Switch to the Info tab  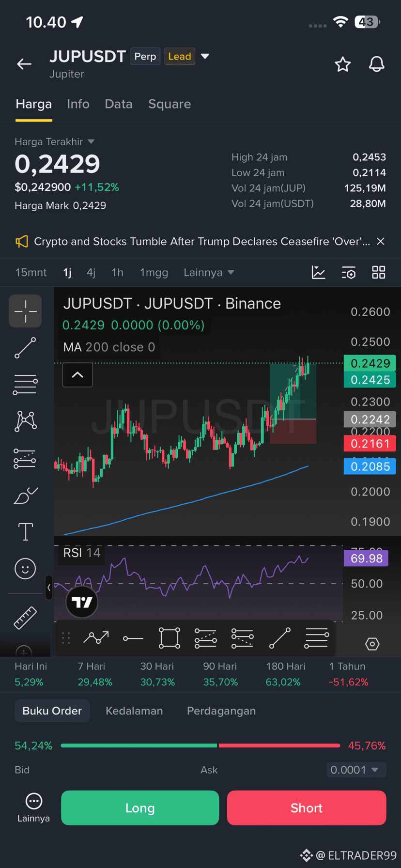point(78,104)
